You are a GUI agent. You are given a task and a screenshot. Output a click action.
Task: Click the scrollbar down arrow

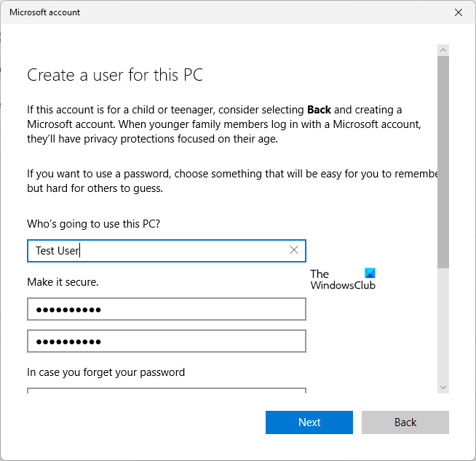pyautogui.click(x=443, y=388)
